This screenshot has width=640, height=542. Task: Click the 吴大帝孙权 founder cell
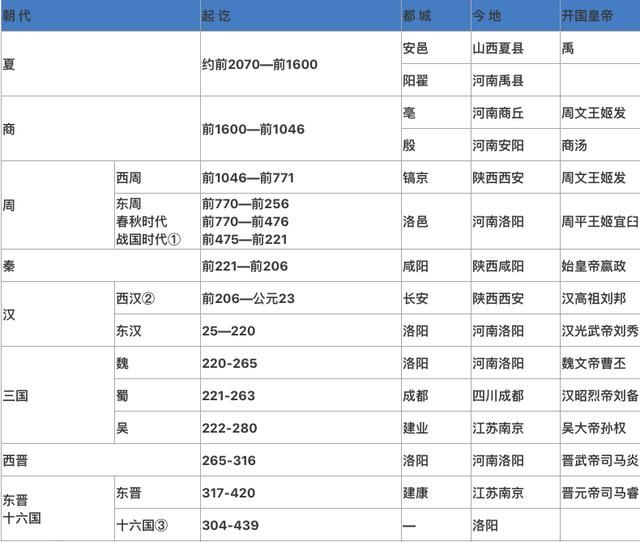coord(600,428)
